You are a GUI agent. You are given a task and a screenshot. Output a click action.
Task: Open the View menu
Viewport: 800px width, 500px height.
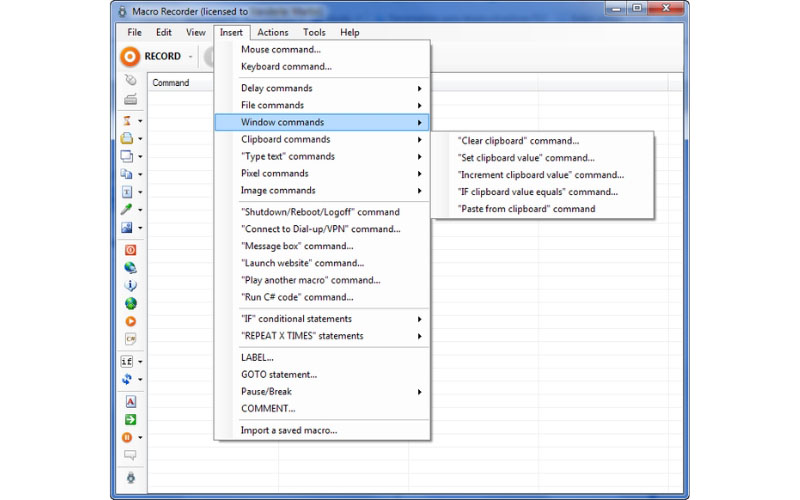(x=195, y=32)
